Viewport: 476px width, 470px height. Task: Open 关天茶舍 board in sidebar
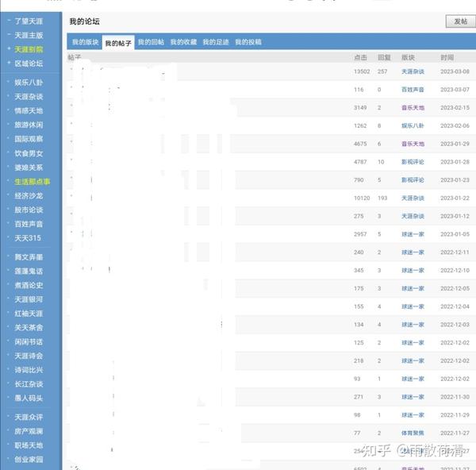point(29,328)
